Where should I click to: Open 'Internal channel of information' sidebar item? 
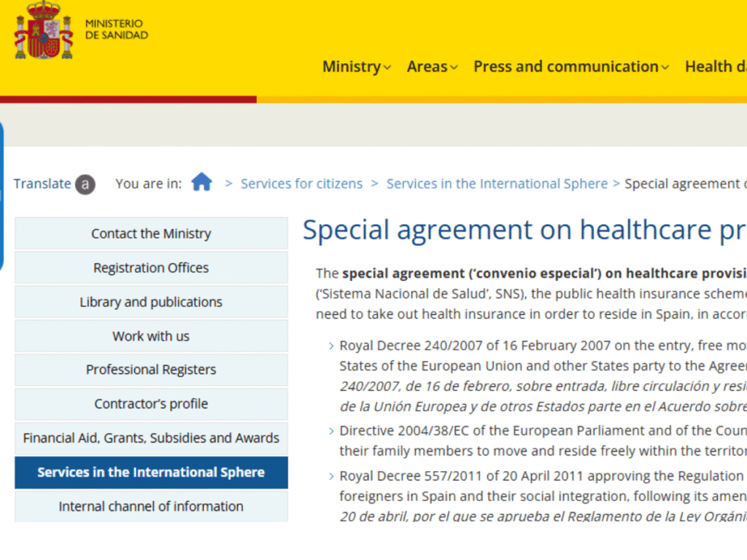coord(151,506)
